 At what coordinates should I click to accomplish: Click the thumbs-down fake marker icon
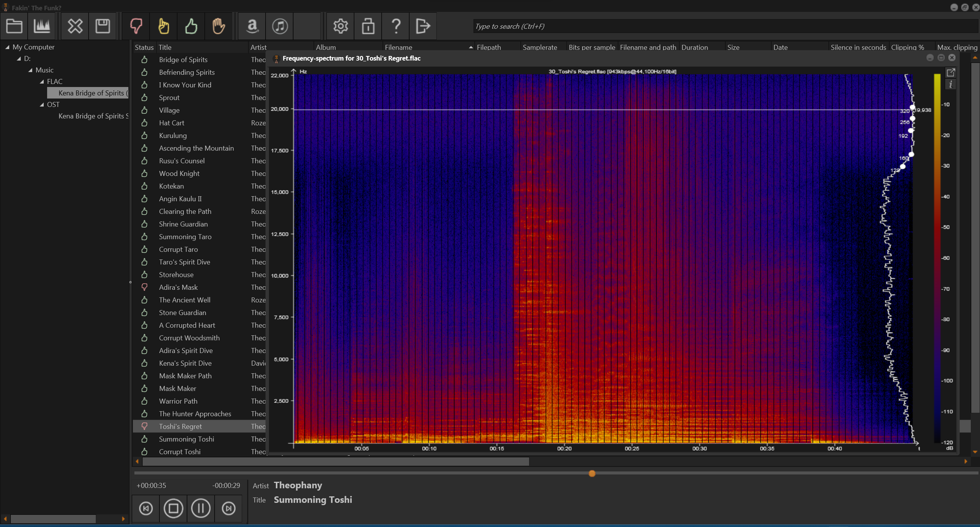(136, 26)
